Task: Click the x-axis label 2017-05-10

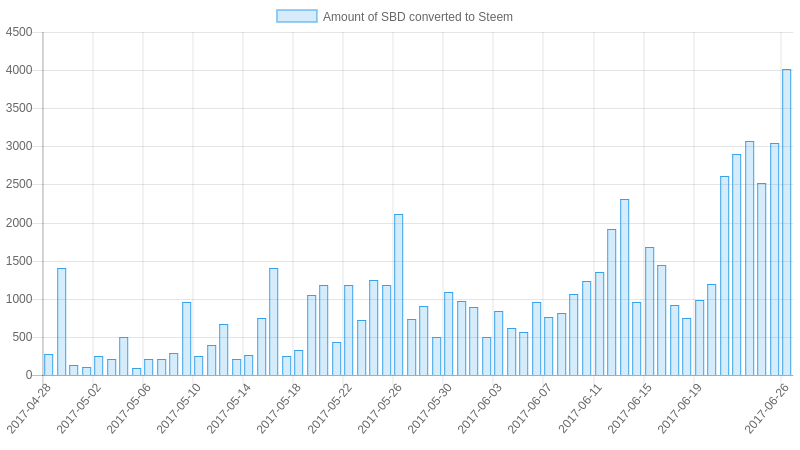Action: (x=179, y=409)
